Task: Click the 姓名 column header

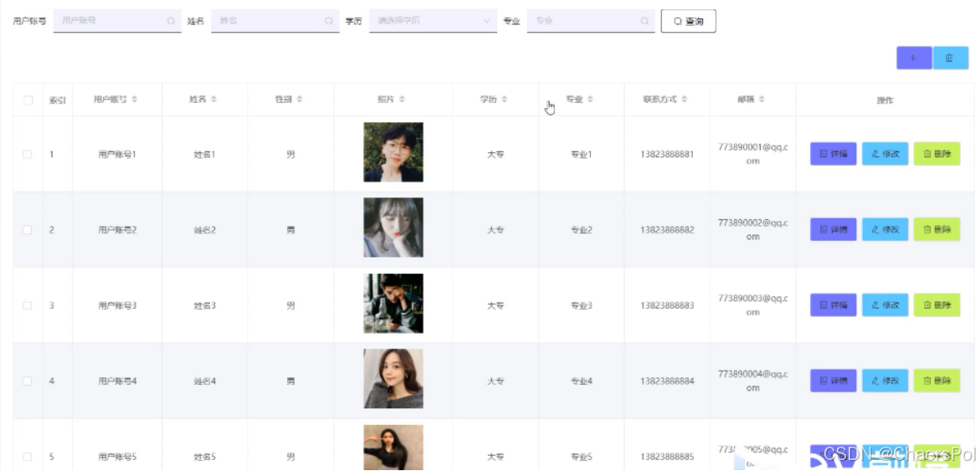Action: 203,100
